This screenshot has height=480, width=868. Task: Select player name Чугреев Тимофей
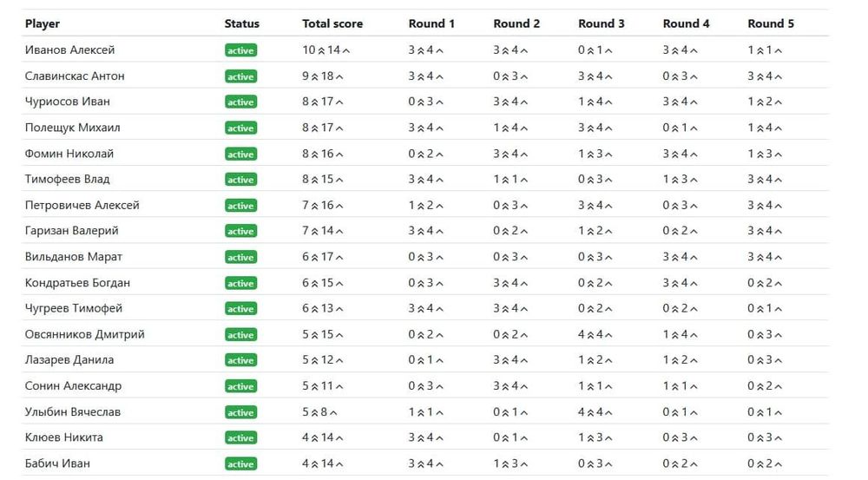click(74, 309)
